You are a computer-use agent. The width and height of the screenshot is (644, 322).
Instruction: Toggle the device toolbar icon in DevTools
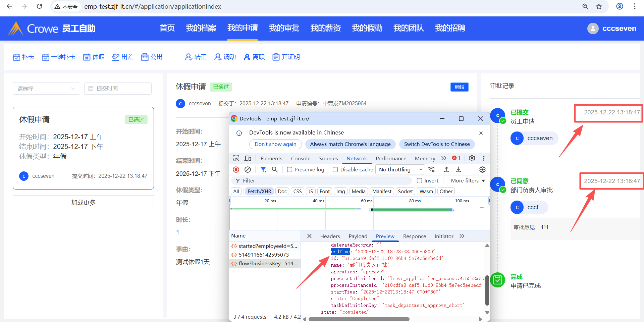pyautogui.click(x=248, y=158)
